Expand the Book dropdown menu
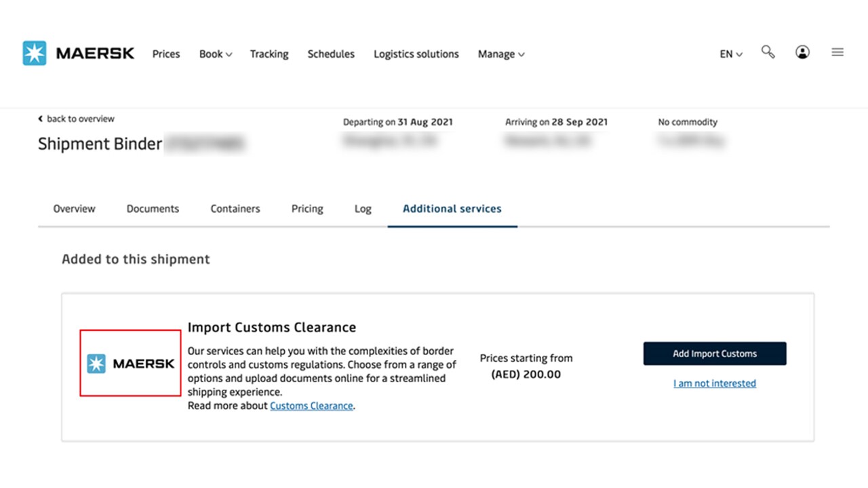The width and height of the screenshot is (868, 488). pyautogui.click(x=215, y=54)
